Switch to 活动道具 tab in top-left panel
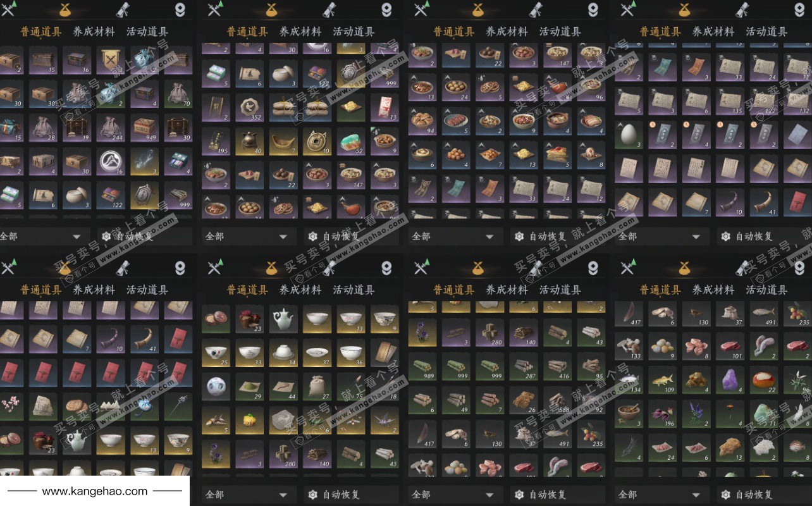 click(x=147, y=32)
